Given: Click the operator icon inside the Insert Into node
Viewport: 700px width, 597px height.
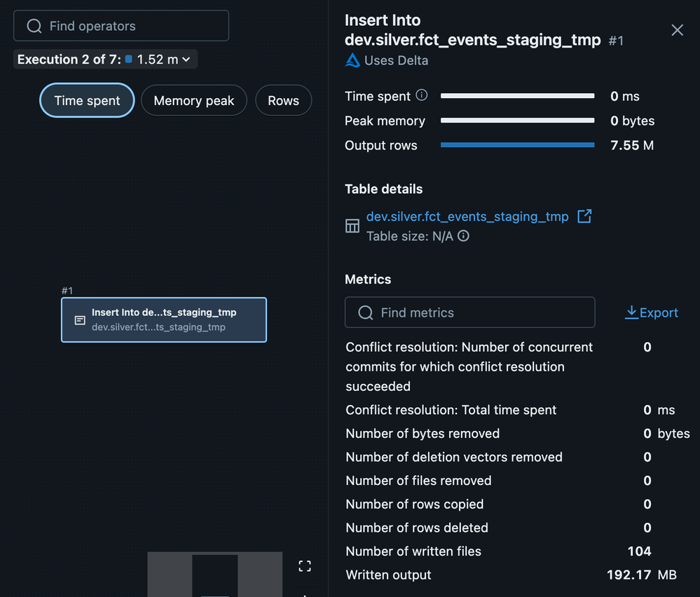Looking at the screenshot, I should pos(80,320).
